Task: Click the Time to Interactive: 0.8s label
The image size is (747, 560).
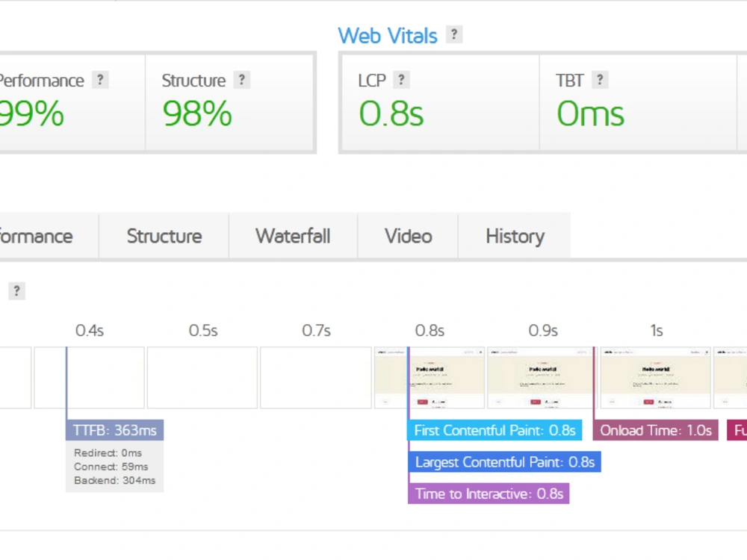Action: click(x=489, y=494)
